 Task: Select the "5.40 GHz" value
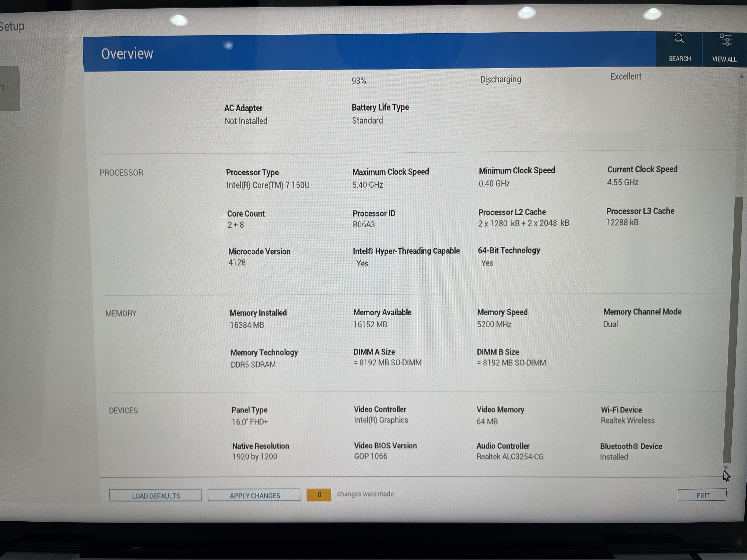tap(367, 185)
